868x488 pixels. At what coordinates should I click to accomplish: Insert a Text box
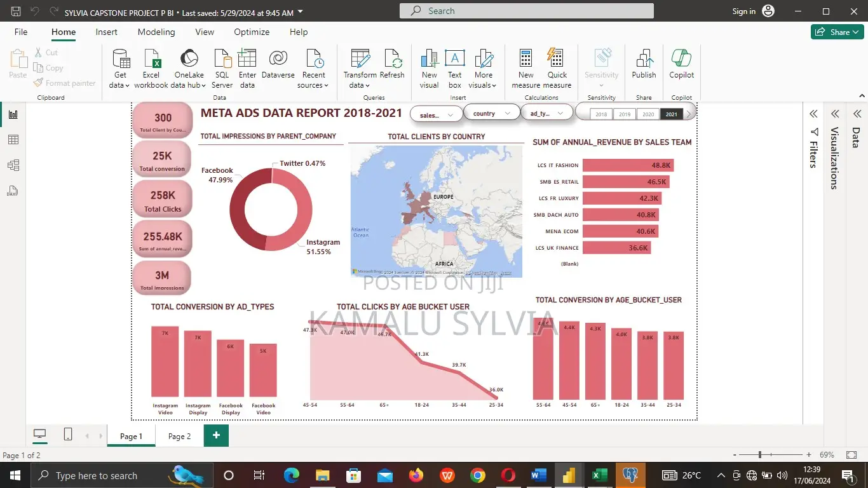coord(455,69)
